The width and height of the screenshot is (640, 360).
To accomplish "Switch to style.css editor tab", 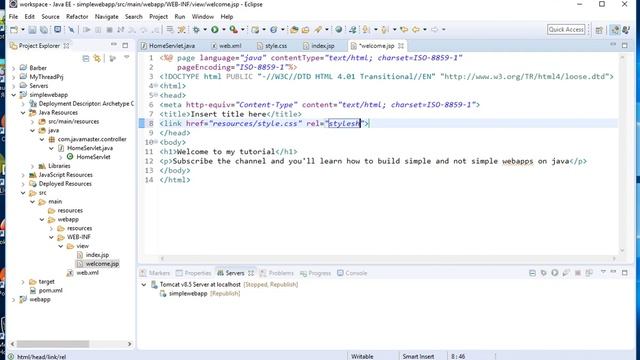I will tap(272, 46).
